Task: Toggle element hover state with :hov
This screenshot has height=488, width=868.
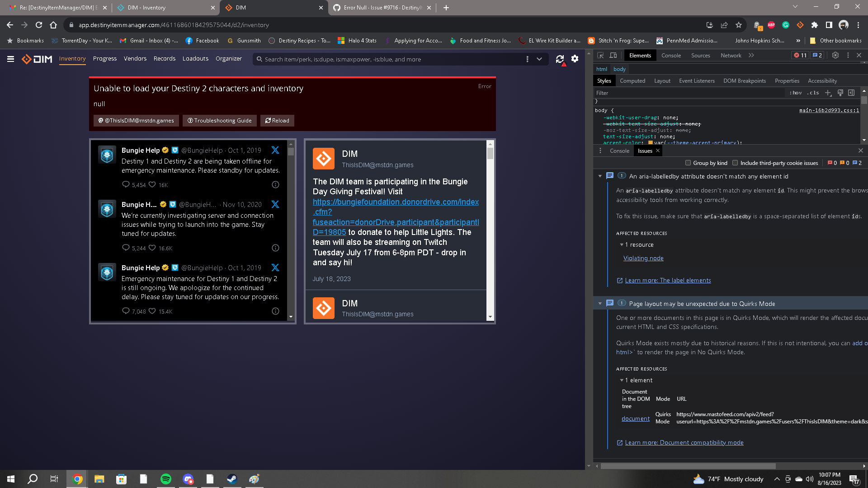Action: (x=795, y=93)
